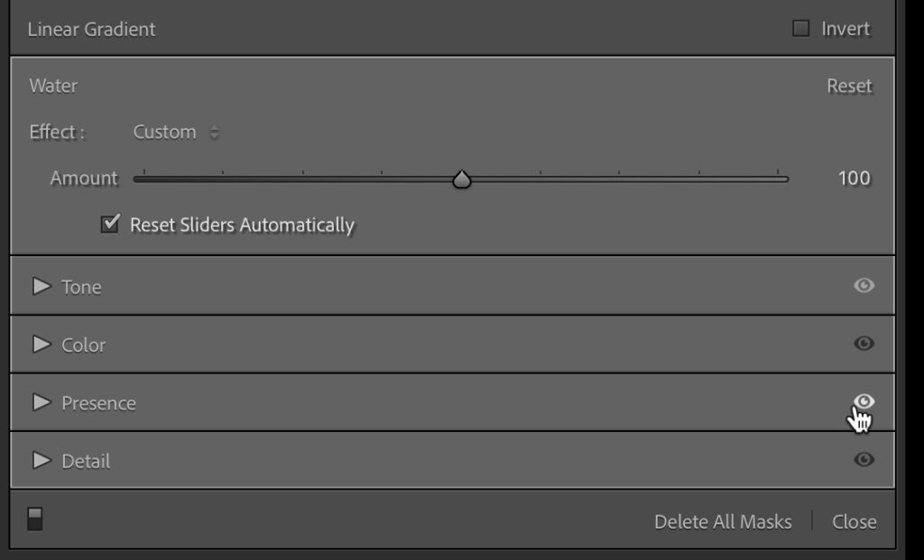Hide Color adjustments with eye icon
The height and width of the screenshot is (560, 924).
864,344
